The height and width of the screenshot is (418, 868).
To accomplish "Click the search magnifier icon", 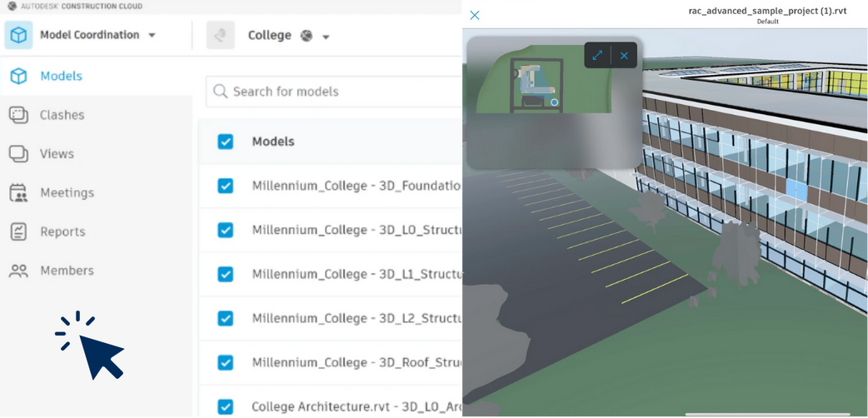I will click(220, 92).
